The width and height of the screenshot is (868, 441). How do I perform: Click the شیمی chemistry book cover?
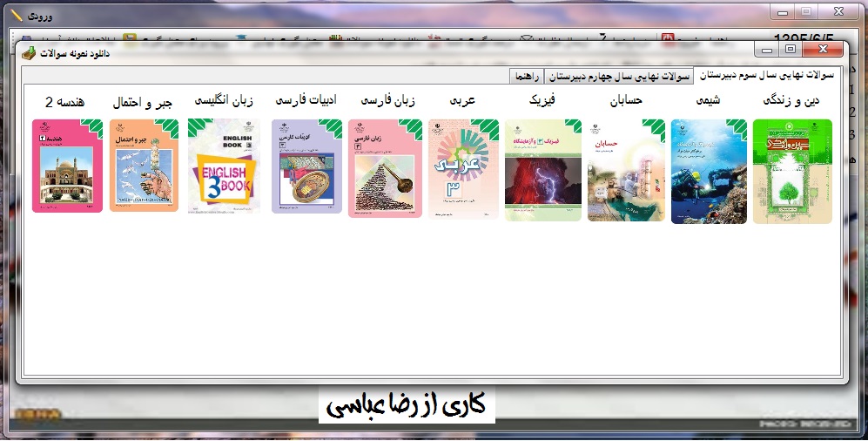pos(709,172)
